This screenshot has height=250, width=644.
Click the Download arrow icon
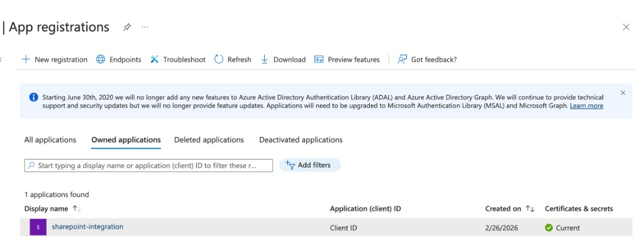click(x=265, y=59)
